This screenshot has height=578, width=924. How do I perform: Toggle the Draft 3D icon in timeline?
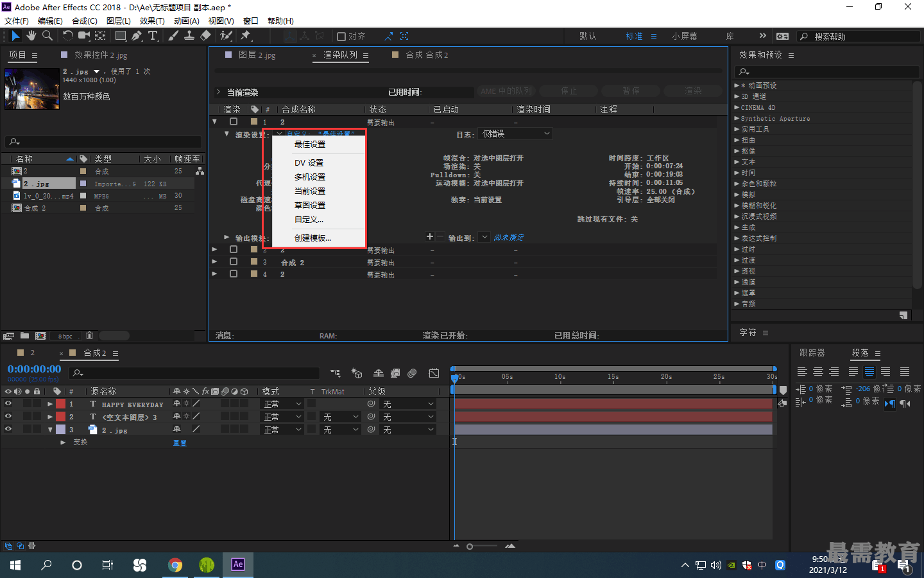point(357,373)
